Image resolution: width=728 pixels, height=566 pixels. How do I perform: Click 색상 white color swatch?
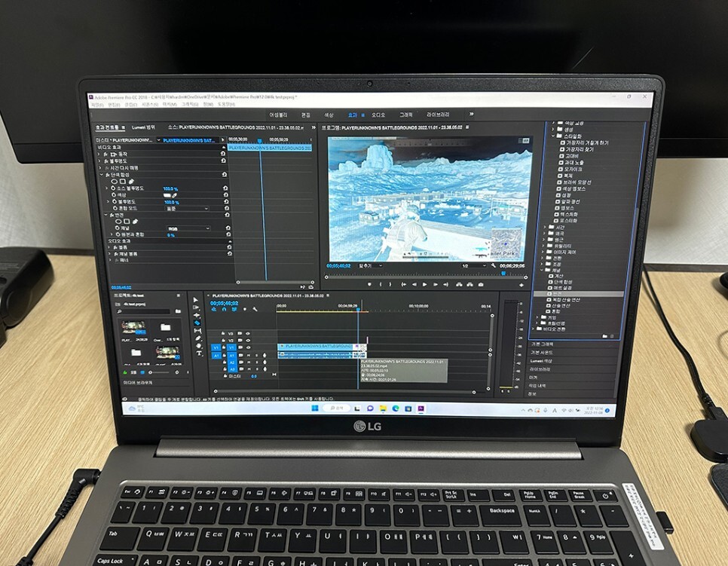pos(167,195)
